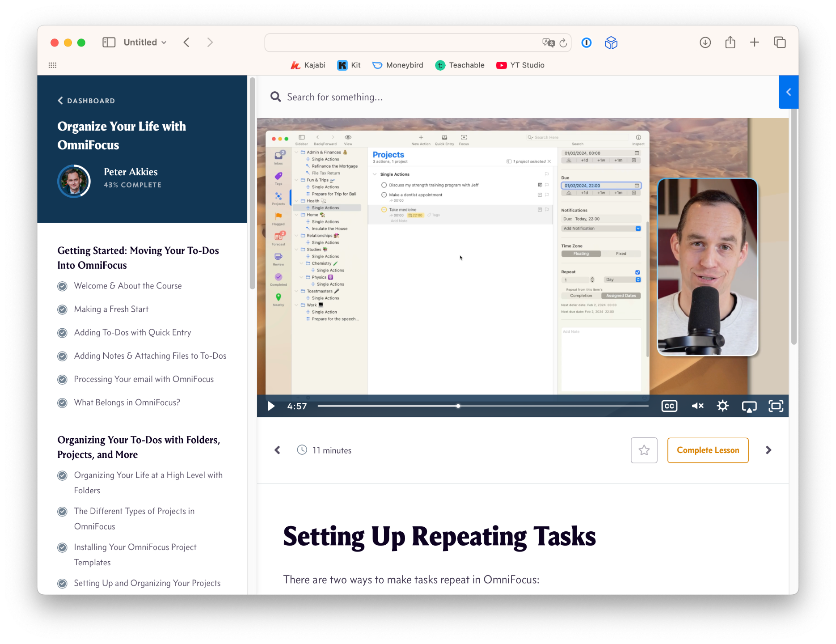Play the lesson video
This screenshot has height=644, width=836.
point(271,406)
